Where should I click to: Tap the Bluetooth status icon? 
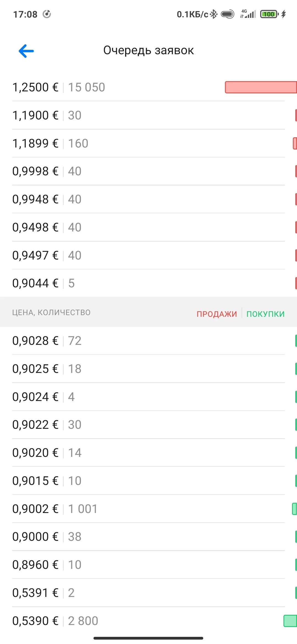(x=214, y=14)
